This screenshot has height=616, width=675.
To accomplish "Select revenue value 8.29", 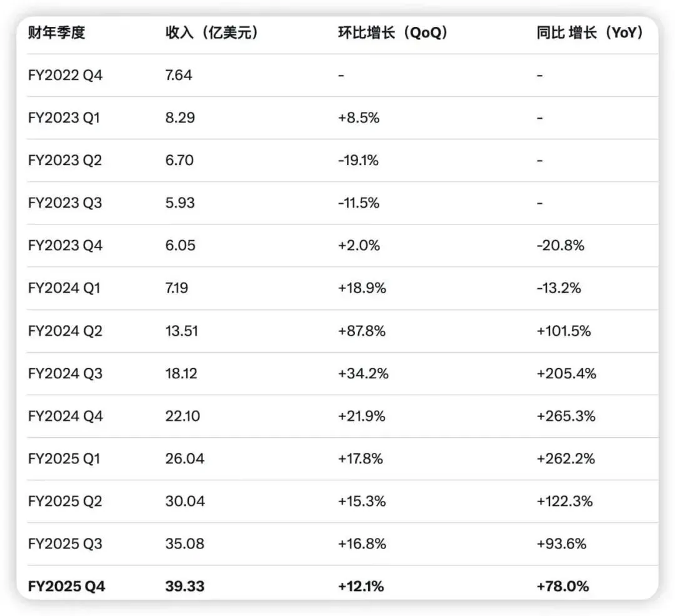I will (x=180, y=118).
